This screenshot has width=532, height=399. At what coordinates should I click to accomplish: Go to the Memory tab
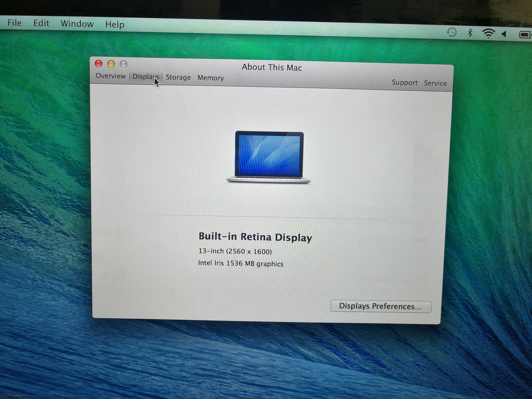[210, 78]
